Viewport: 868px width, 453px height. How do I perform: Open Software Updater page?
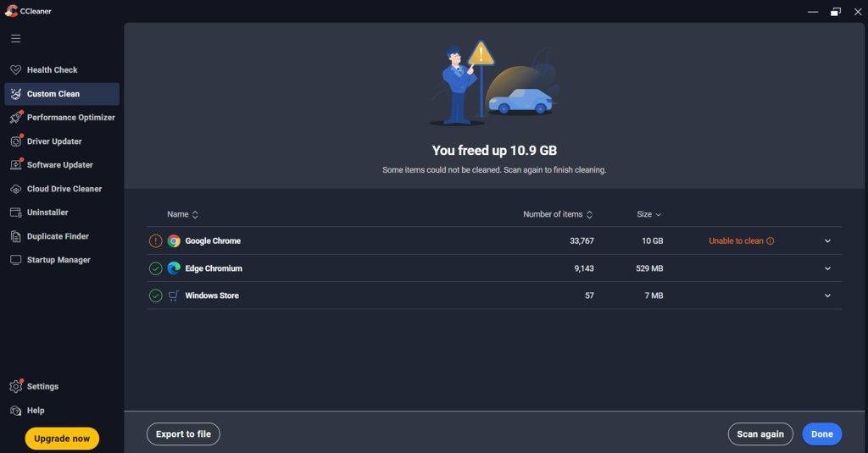click(x=61, y=165)
